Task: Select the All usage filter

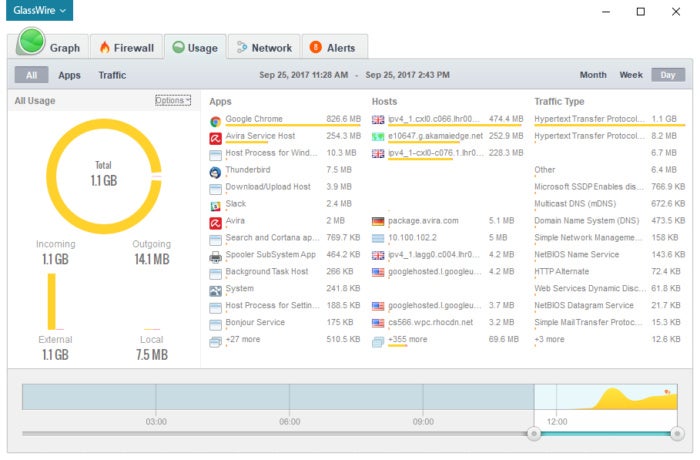Action: coord(31,75)
